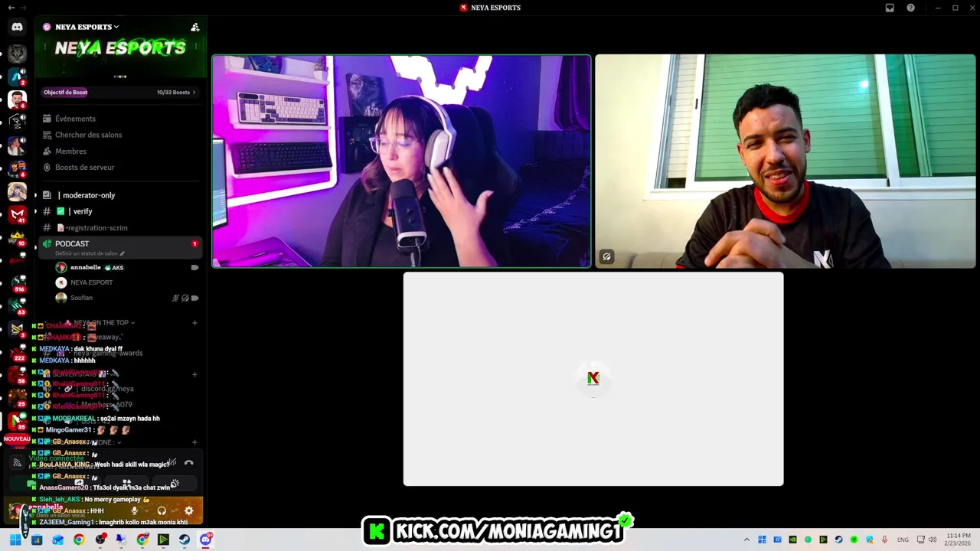Image resolution: width=980 pixels, height=551 pixels.
Task: Open user settings gear icon
Action: click(189, 510)
